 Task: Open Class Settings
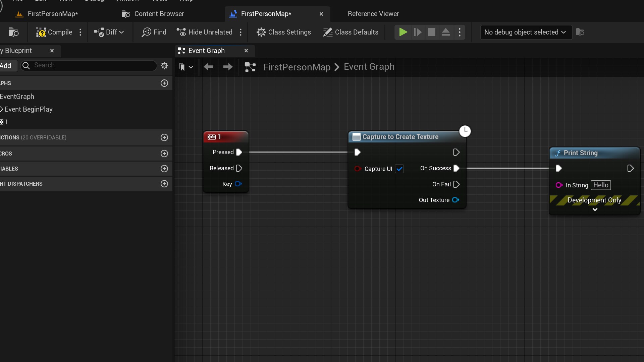284,32
